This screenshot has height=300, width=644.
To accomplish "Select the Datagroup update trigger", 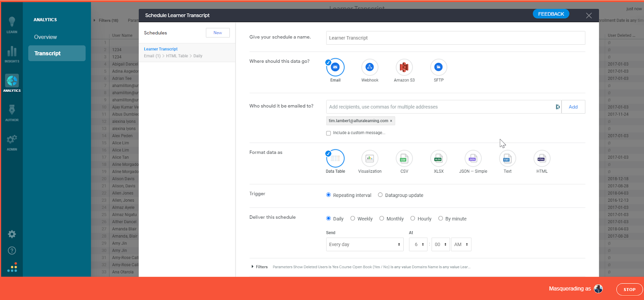I will [380, 195].
